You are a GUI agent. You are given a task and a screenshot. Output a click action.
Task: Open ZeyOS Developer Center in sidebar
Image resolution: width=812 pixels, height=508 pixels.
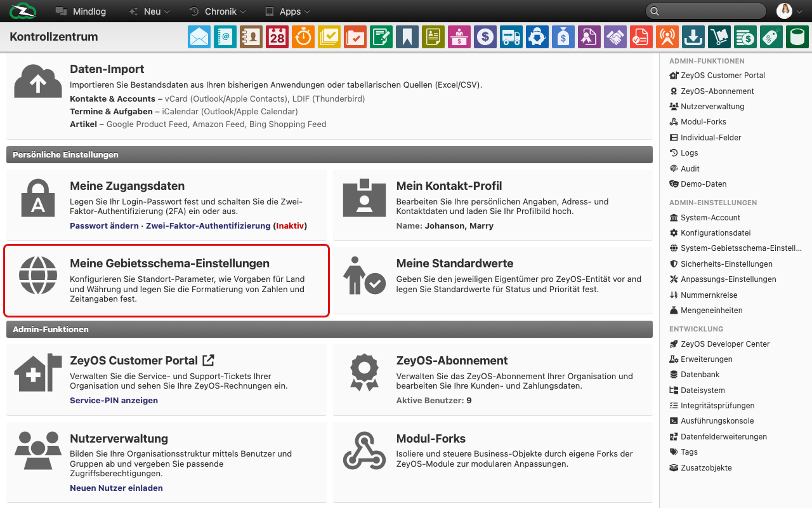tap(719, 344)
